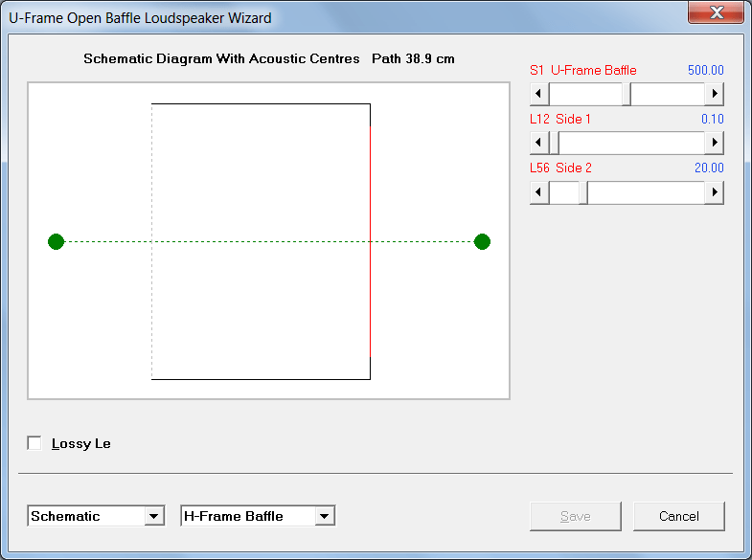The height and width of the screenshot is (560, 752).
Task: Open the Schematic view dropdown
Action: tap(153, 516)
